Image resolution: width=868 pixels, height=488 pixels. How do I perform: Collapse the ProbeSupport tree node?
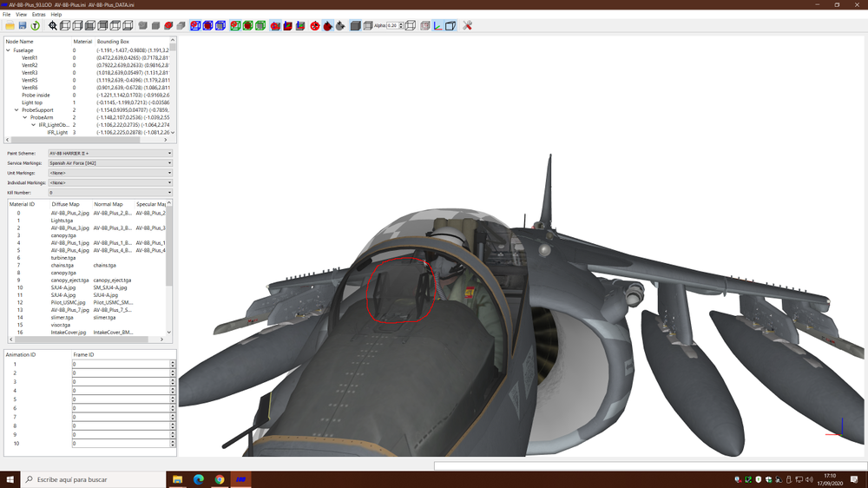tap(16, 110)
